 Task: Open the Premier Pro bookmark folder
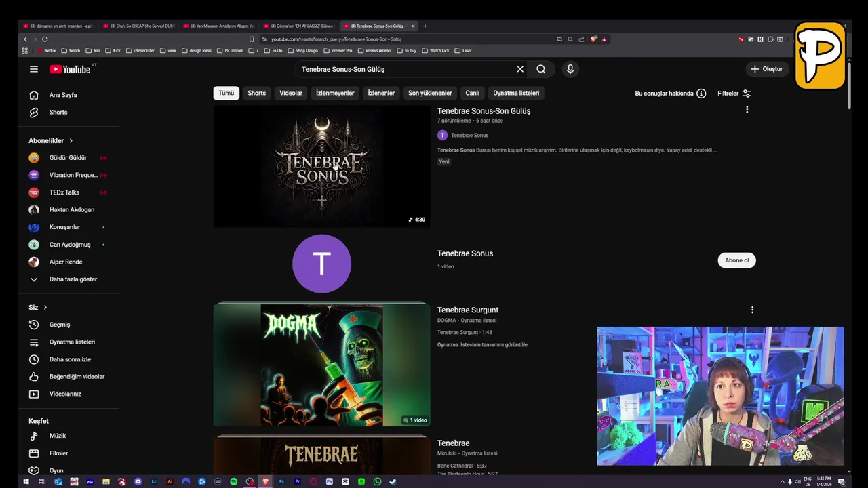click(338, 51)
